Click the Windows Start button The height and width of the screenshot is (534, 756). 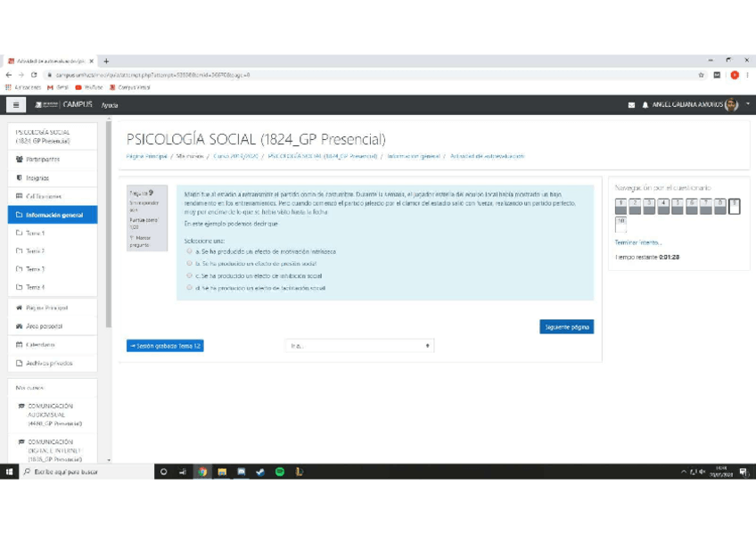click(9, 472)
